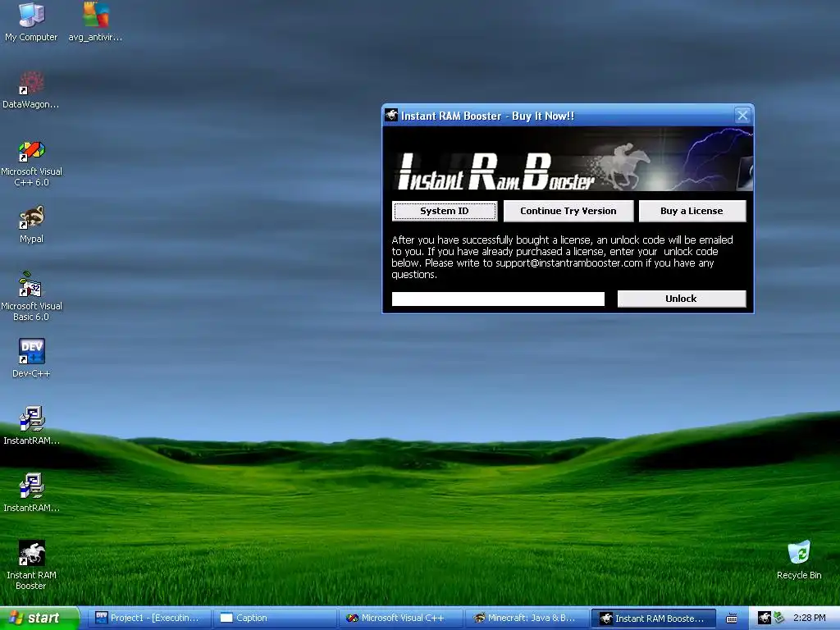Screen dimensions: 840x630
Task: Select the avg_antivir desktop icon
Action: [95, 21]
